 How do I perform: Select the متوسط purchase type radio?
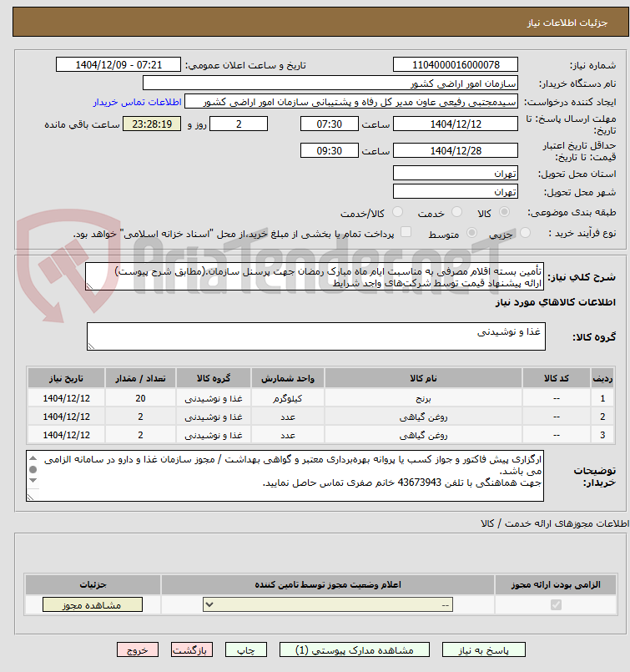(471, 233)
